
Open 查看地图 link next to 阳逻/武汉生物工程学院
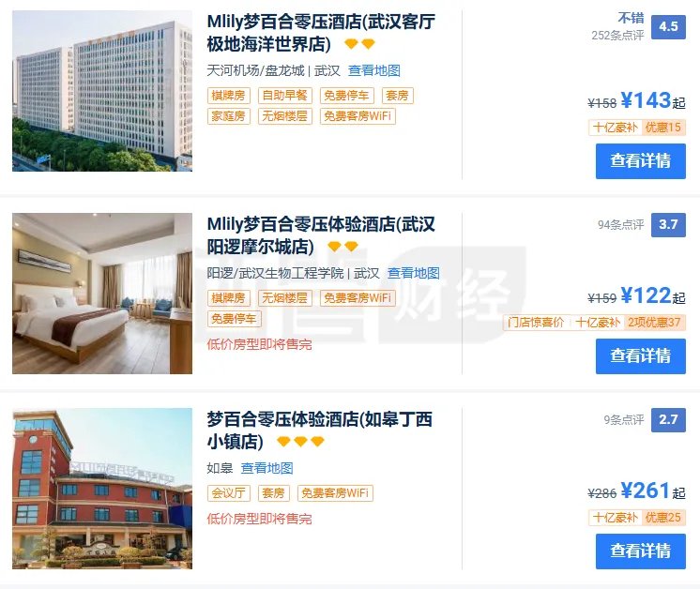(x=414, y=273)
